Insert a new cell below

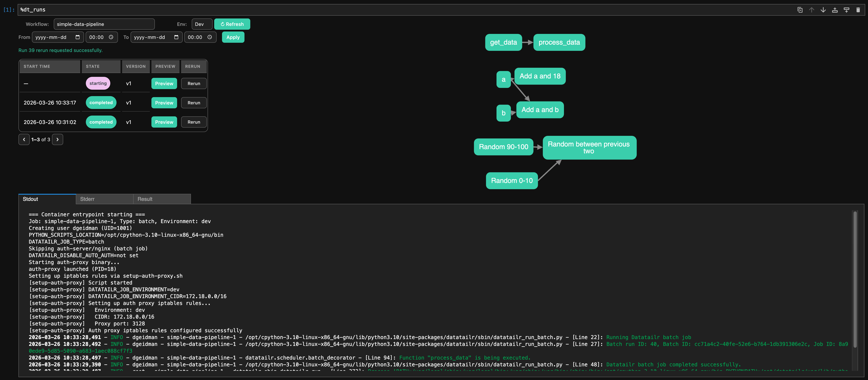846,10
